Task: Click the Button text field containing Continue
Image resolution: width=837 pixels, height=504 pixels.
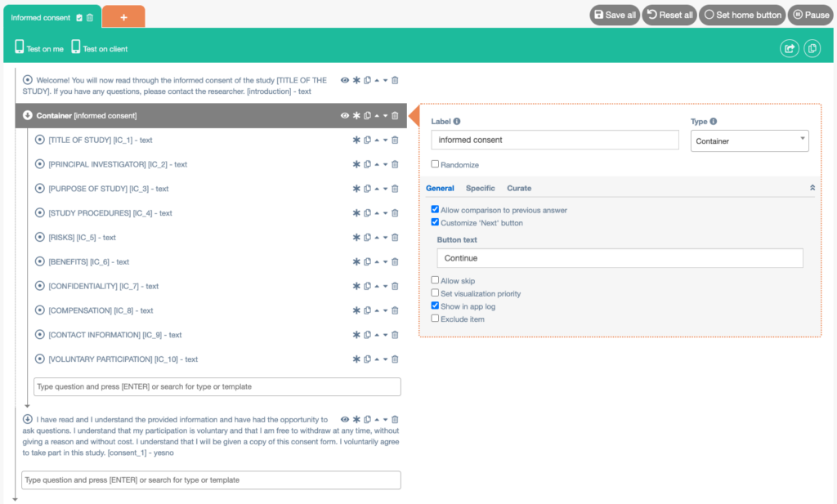Action: pyautogui.click(x=620, y=258)
